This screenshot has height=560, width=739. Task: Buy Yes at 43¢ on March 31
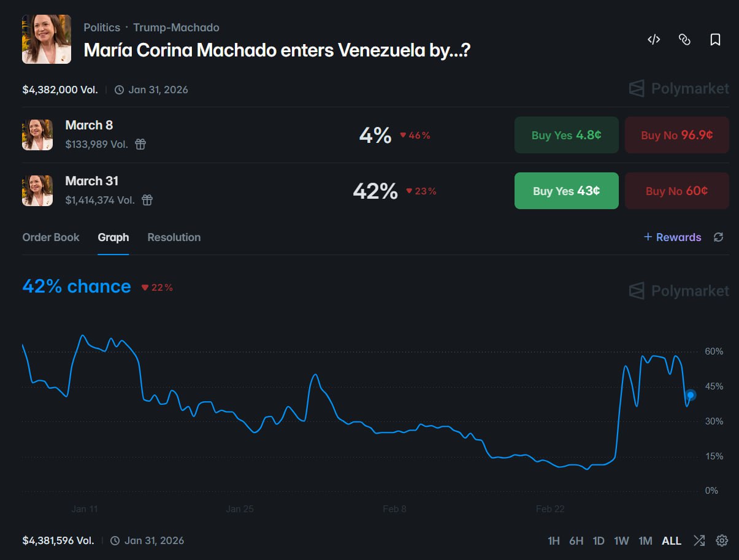pos(565,191)
